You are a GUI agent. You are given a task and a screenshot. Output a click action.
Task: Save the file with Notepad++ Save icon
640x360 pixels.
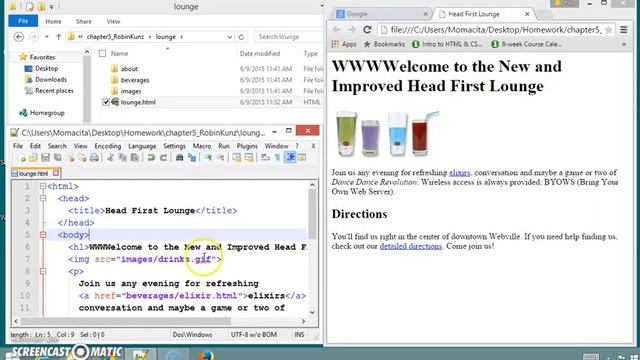45,158
